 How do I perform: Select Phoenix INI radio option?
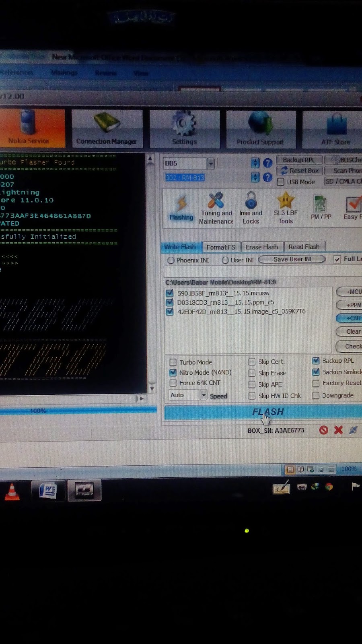click(x=171, y=260)
